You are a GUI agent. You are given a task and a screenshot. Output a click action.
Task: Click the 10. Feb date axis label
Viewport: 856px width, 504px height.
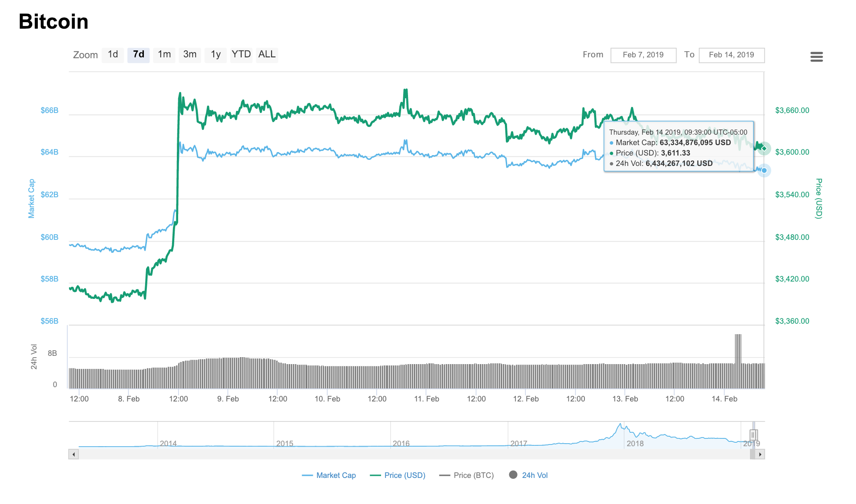[327, 399]
